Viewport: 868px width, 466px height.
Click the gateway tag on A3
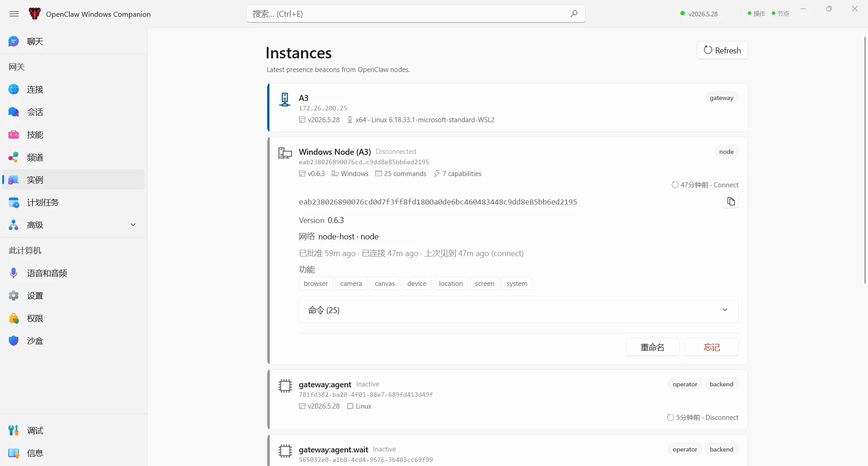click(x=722, y=98)
